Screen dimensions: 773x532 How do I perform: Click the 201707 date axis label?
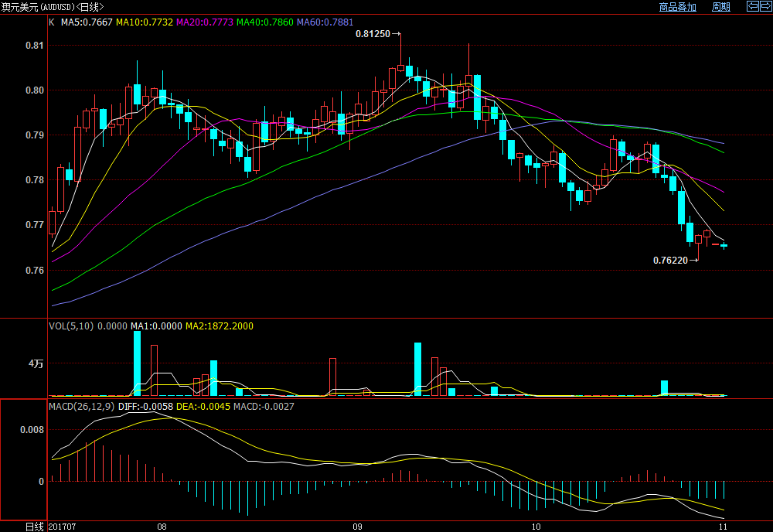point(63,527)
